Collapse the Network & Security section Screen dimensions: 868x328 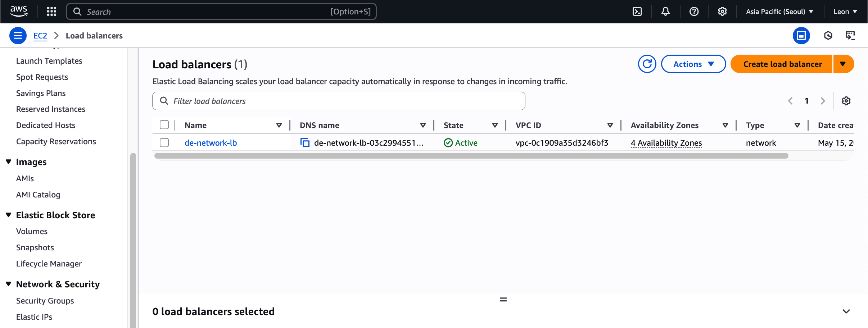point(9,284)
